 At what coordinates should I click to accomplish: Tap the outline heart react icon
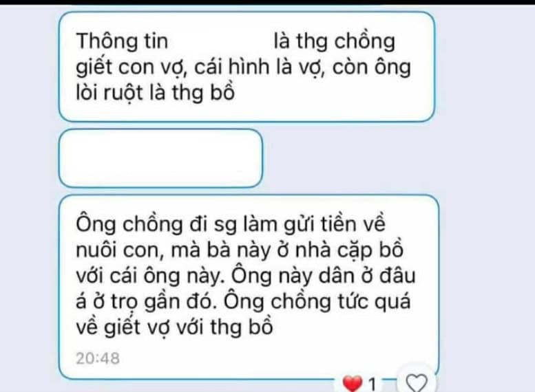click(x=417, y=383)
